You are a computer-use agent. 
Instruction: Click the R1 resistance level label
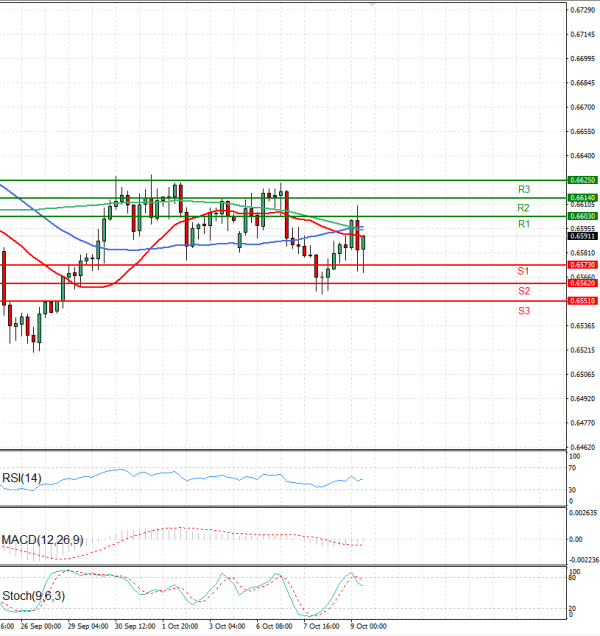(523, 225)
